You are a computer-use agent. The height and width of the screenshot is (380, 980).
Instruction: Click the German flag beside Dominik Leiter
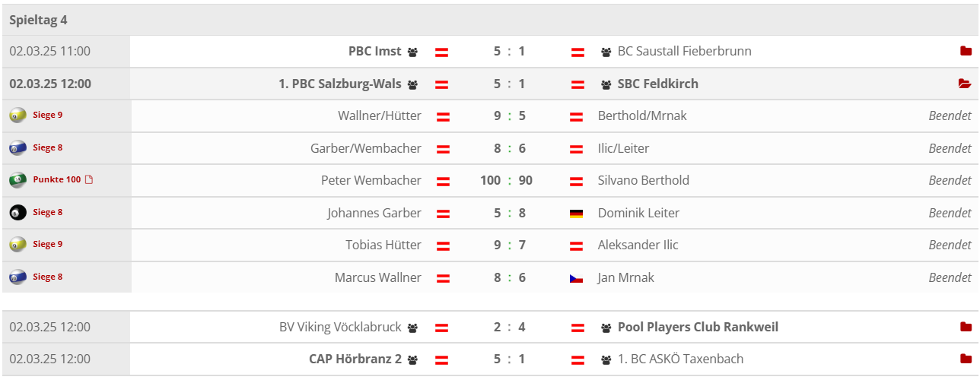point(576,214)
